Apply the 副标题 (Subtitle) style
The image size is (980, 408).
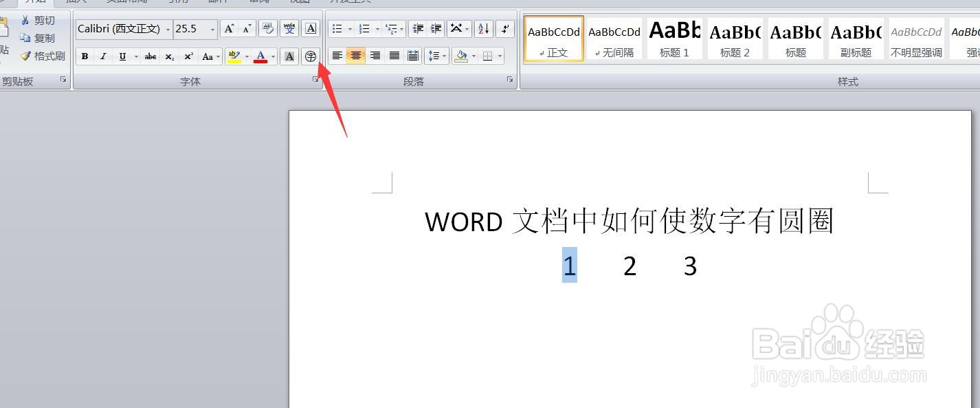pos(856,39)
